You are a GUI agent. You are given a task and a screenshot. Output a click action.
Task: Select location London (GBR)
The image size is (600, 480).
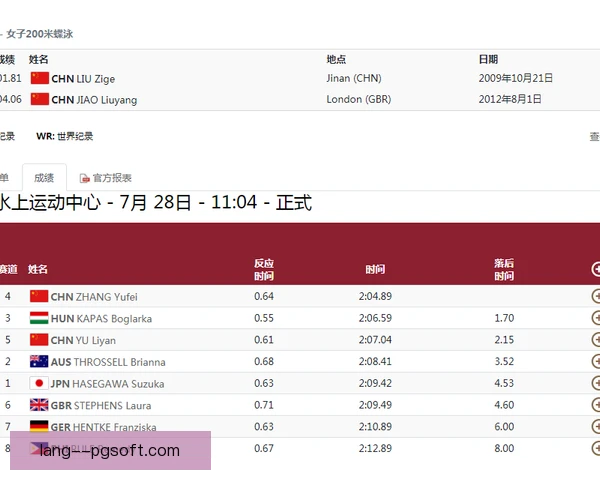(359, 100)
